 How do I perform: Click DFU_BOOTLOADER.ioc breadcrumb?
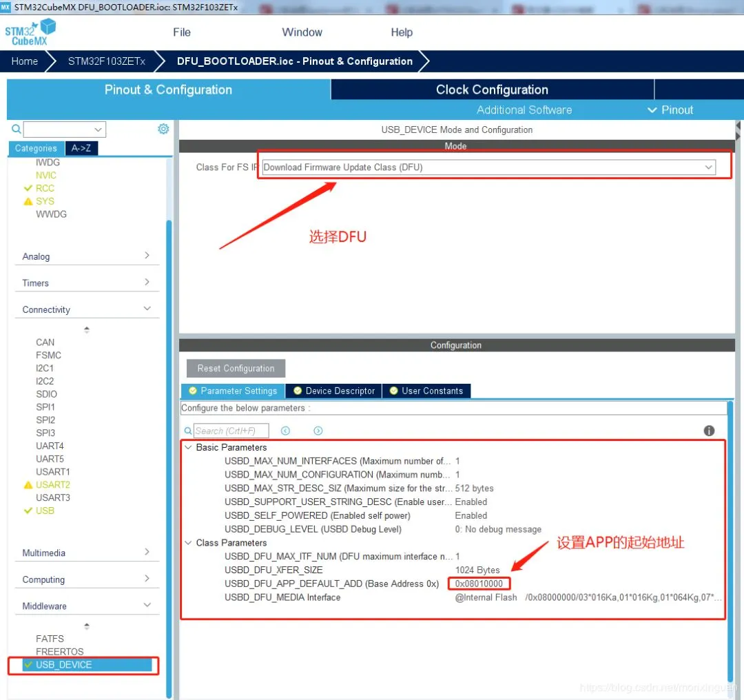(x=295, y=61)
